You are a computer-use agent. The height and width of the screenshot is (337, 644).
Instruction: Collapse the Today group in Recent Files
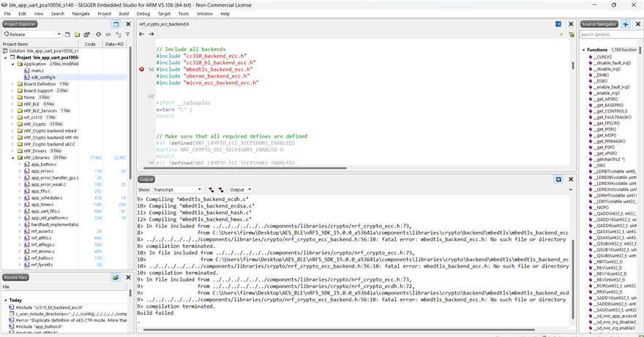point(6,300)
